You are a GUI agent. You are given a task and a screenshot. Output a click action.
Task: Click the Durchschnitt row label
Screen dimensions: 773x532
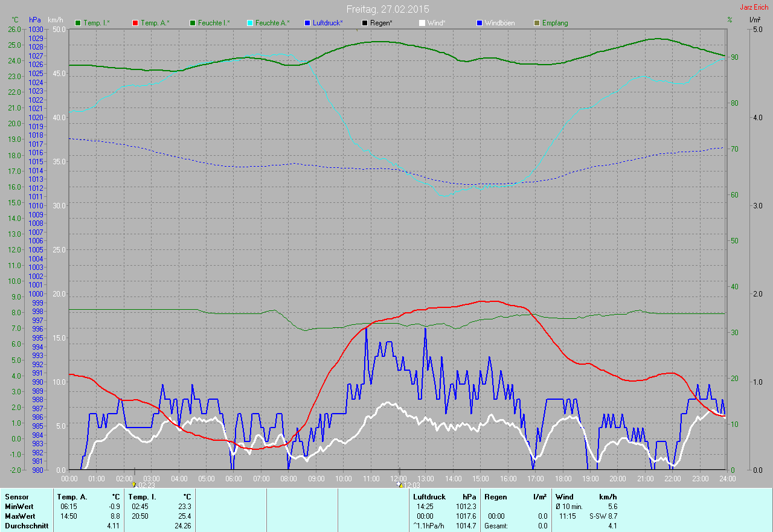point(27,526)
